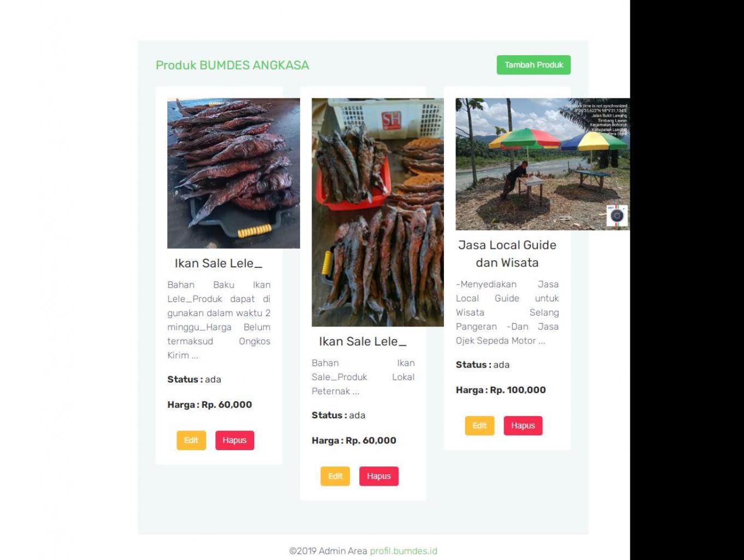Click the description mentioning Lokal Peternak
The width and height of the screenshot is (744, 560).
click(x=362, y=377)
